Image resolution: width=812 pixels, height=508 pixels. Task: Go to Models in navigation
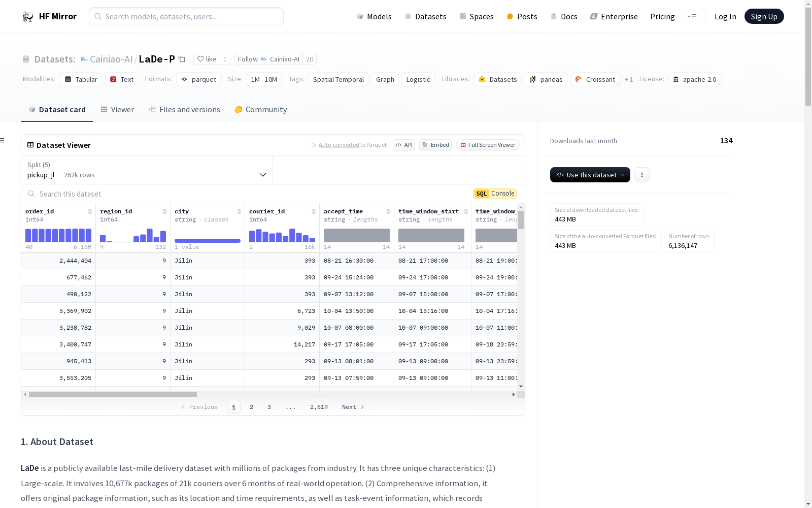coord(374,17)
